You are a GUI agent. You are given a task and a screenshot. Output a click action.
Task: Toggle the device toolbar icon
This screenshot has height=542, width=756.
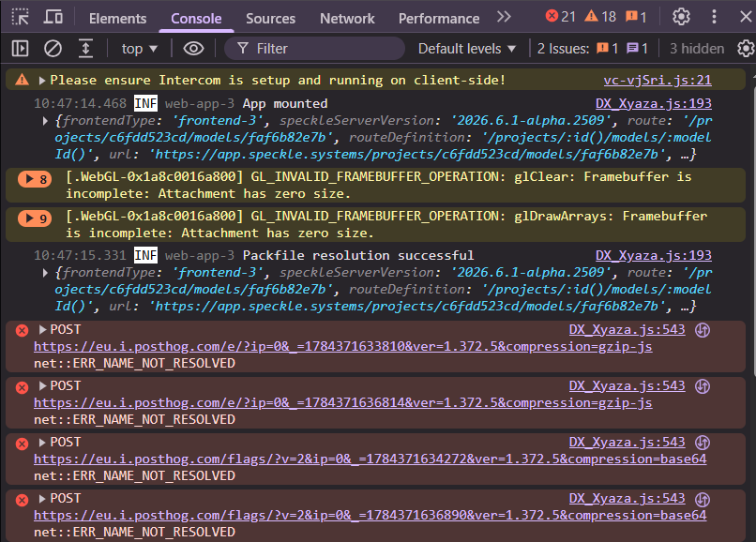pyautogui.click(x=53, y=18)
